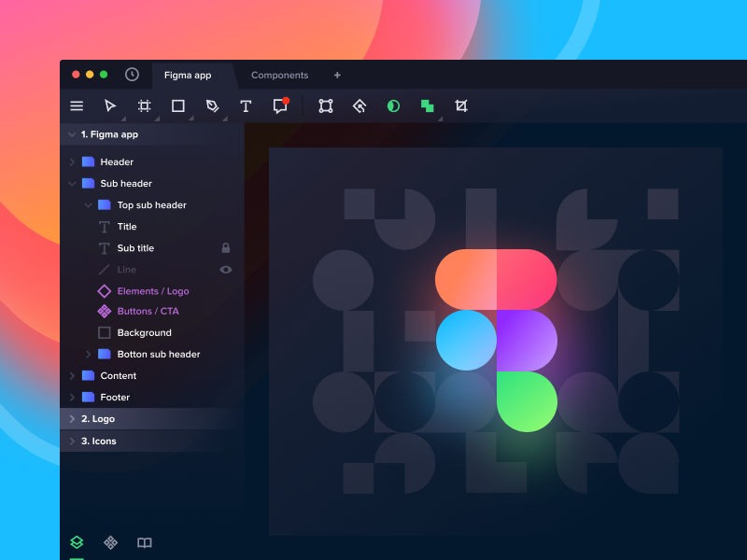Viewport: 747px width, 560px height.
Task: Toggle the hamburger main menu
Action: point(77,105)
